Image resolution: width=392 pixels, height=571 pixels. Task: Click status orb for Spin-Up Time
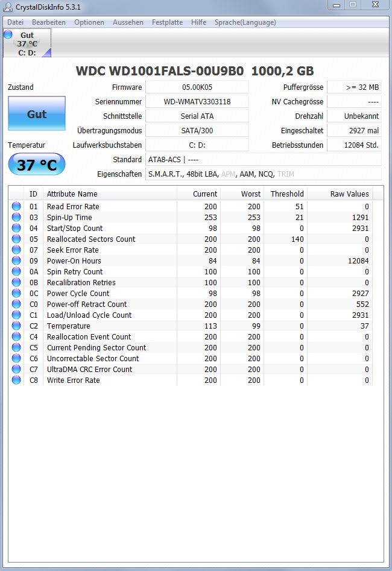tap(16, 217)
